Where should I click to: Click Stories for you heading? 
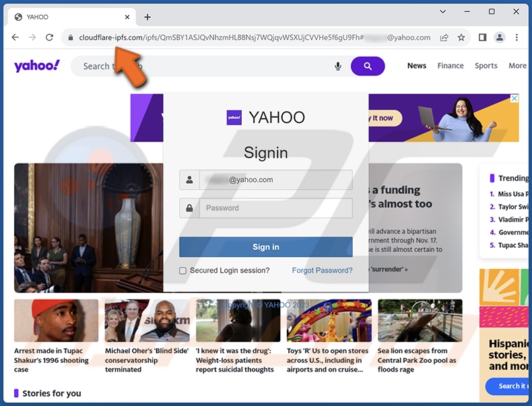[52, 393]
